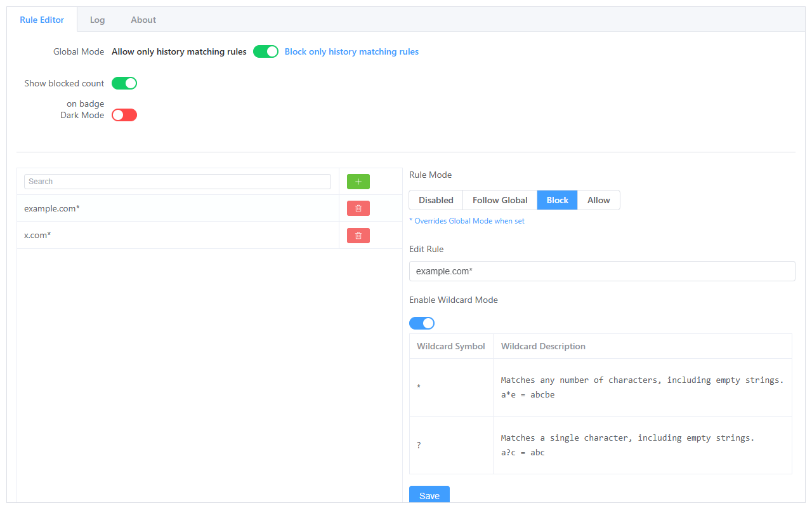Select the example.com* rule in list
This screenshot has width=812, height=508.
[178, 208]
